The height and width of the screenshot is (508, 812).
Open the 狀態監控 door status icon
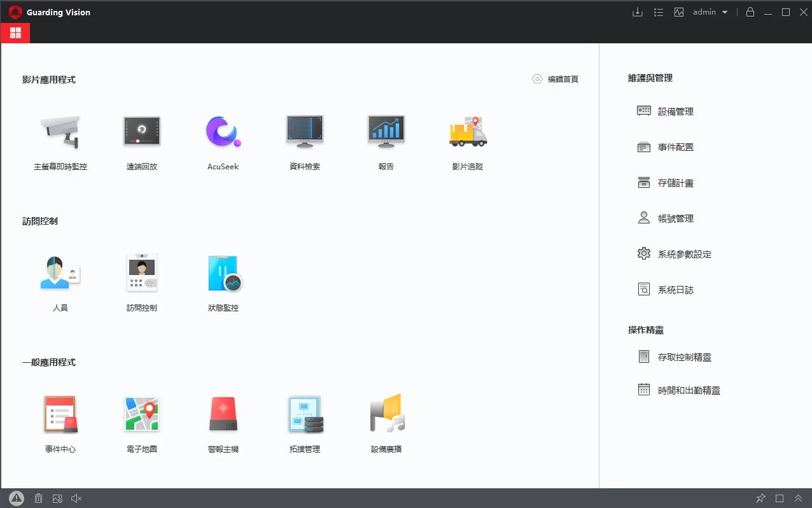click(x=223, y=274)
